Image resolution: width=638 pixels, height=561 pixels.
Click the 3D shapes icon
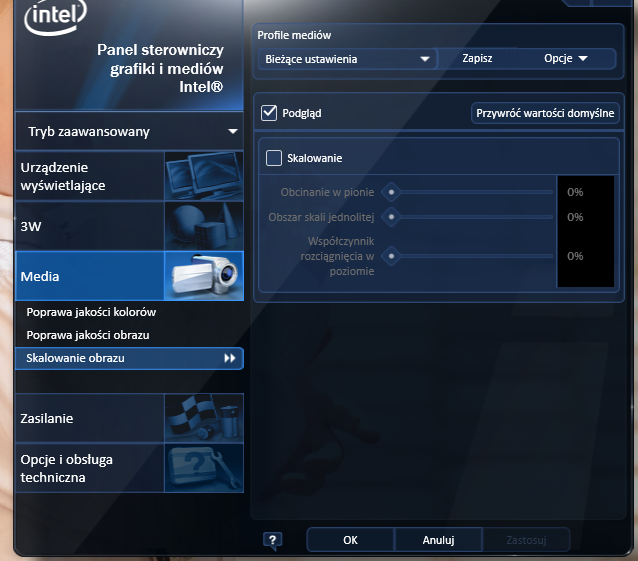point(204,226)
